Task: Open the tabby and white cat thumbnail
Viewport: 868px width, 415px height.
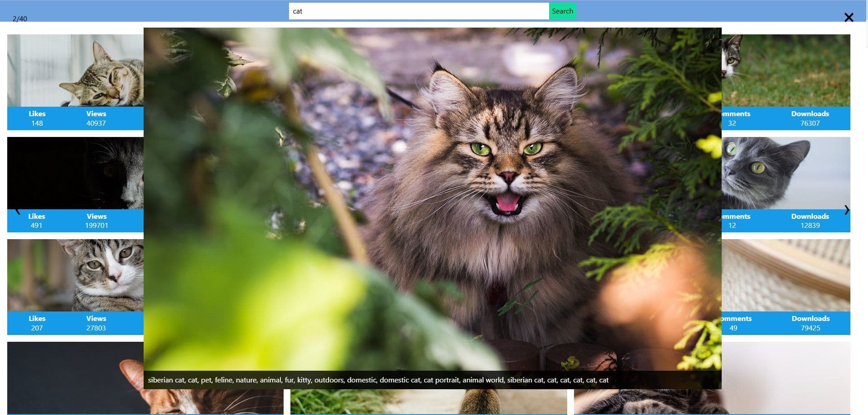Action: (75, 275)
